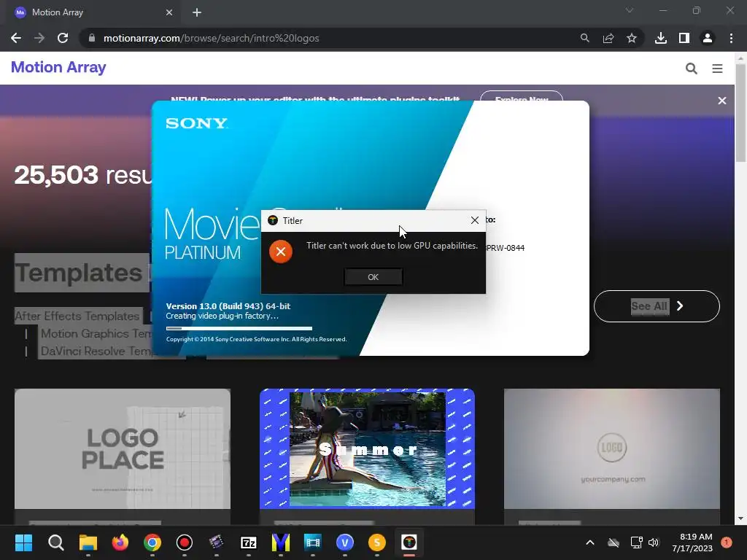747x560 pixels.
Task: Open DaVinci Resolve Templates category
Action: click(x=96, y=351)
